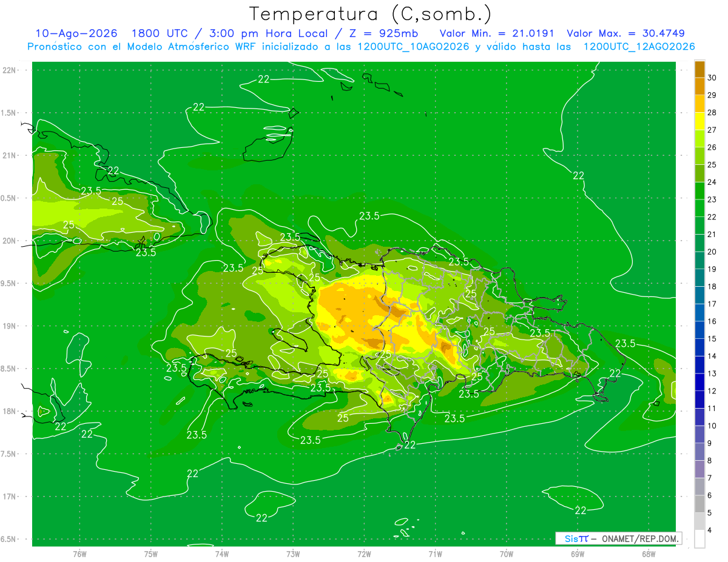This screenshot has height=562, width=728.
Task: Click the '9.5N' latitude axis label
Action: [x=9, y=283]
